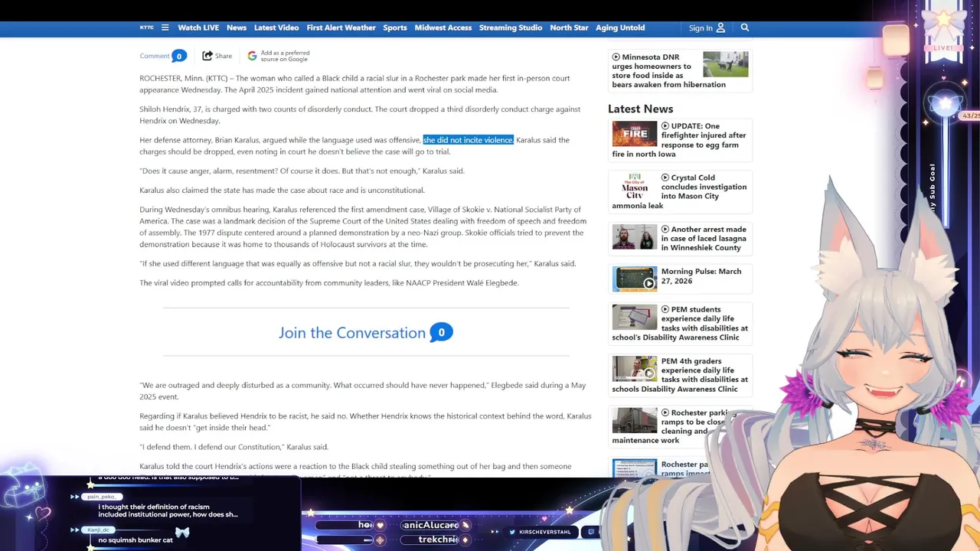Click the Share icon under the headline

(x=207, y=55)
